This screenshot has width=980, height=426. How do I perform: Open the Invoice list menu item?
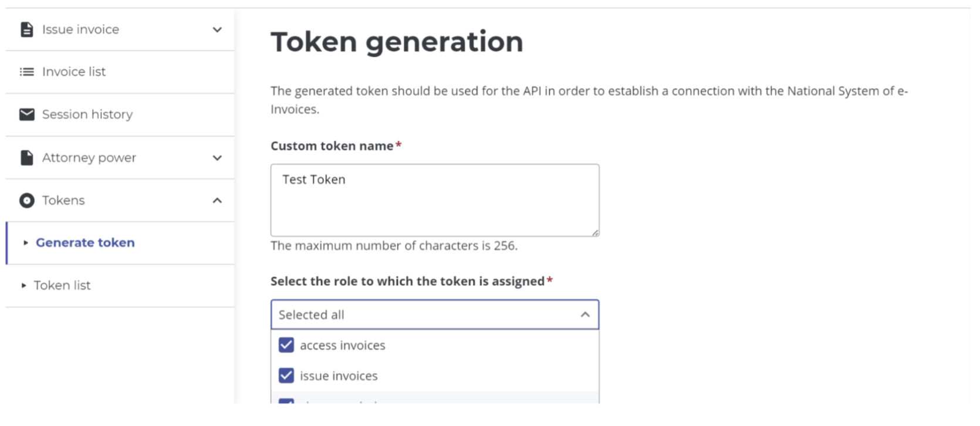tap(74, 72)
